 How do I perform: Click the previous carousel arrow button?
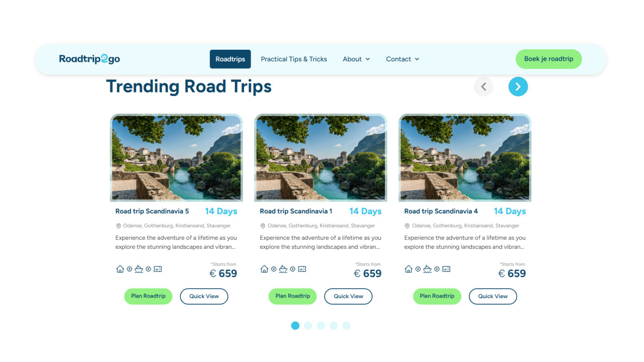484,86
